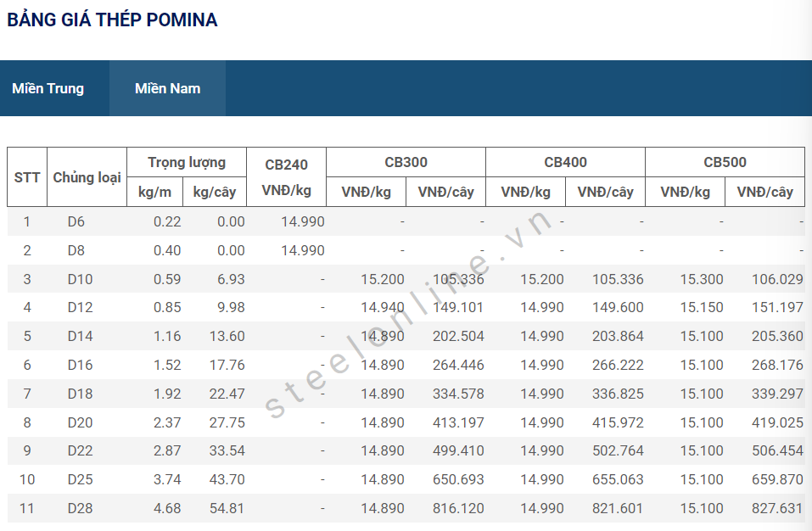The width and height of the screenshot is (812, 531).
Task: Click the 43.70 kg/cây value
Action: tap(227, 480)
